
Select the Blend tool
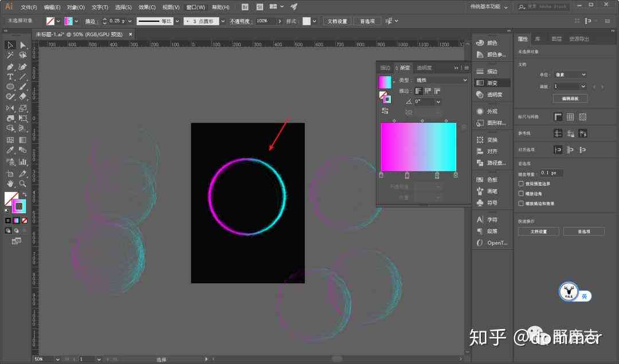(23, 150)
